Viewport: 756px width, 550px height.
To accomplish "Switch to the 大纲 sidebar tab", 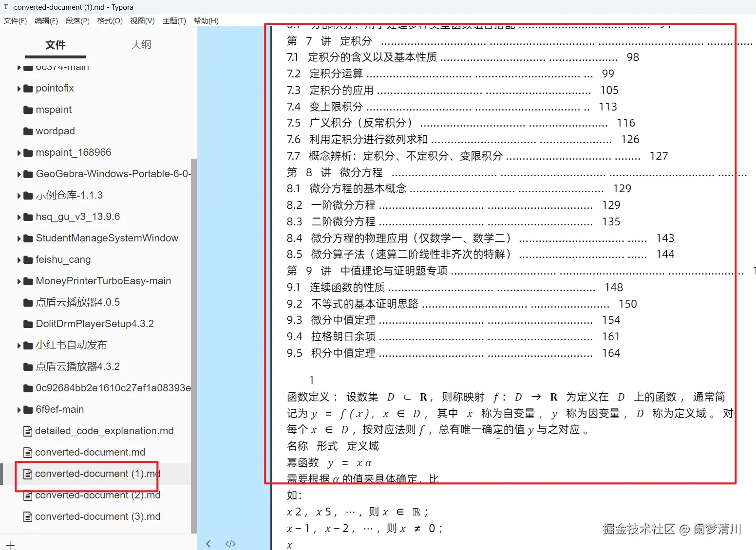I will (x=141, y=45).
